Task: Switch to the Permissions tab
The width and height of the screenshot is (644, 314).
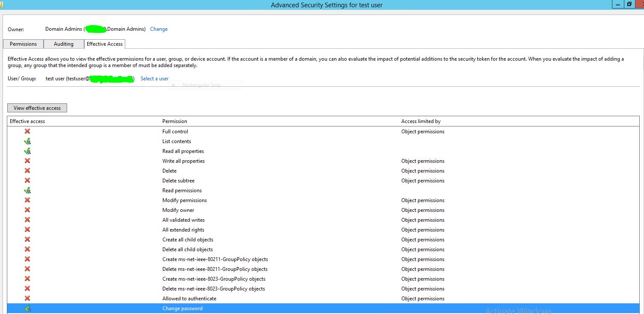Action: point(24,44)
